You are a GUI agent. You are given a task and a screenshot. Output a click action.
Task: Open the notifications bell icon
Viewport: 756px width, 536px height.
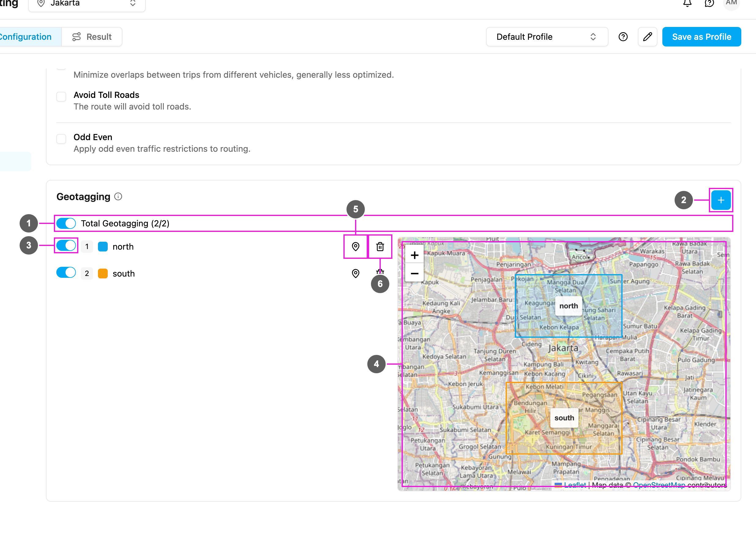(687, 3)
